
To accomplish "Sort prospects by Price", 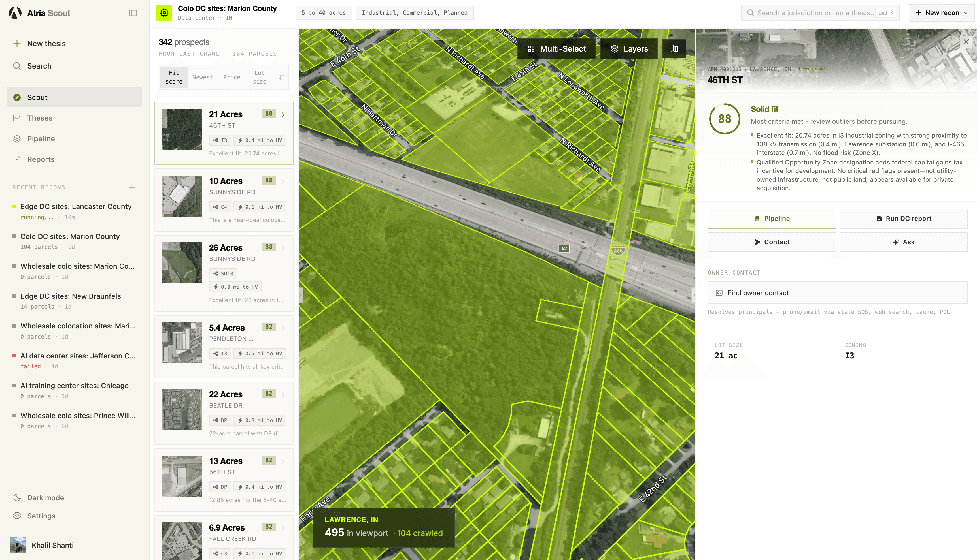I will (x=232, y=77).
